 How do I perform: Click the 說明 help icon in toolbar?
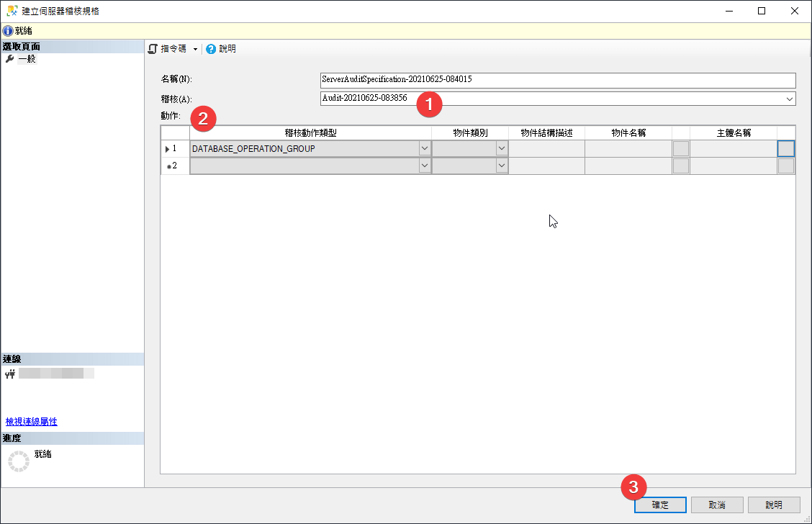[211, 49]
